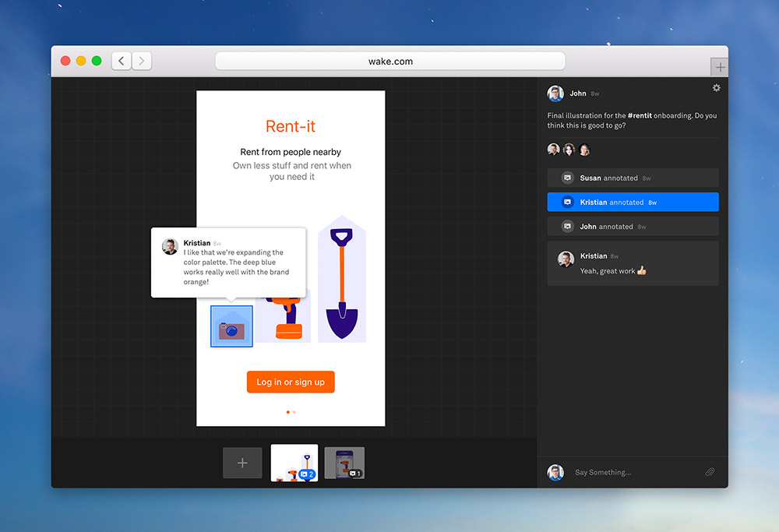Screen dimensions: 779x532
Task: Click Kristian's avatar beside Yeah, great work
Action: [x=566, y=259]
